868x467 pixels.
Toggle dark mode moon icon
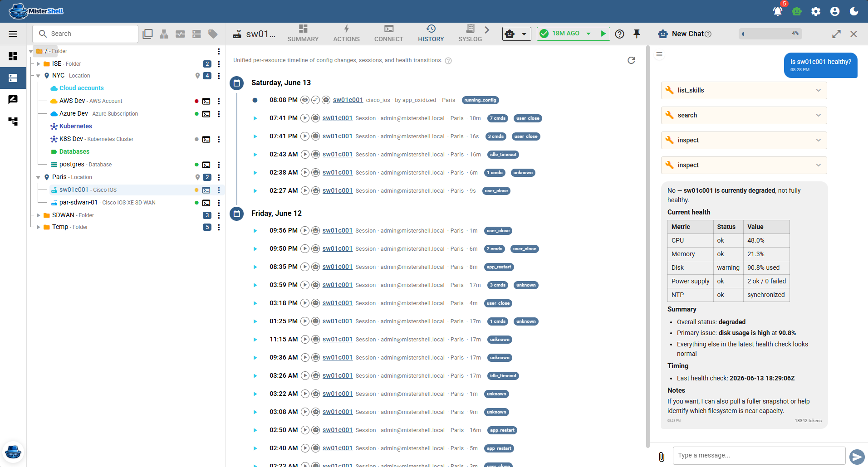click(x=854, y=11)
